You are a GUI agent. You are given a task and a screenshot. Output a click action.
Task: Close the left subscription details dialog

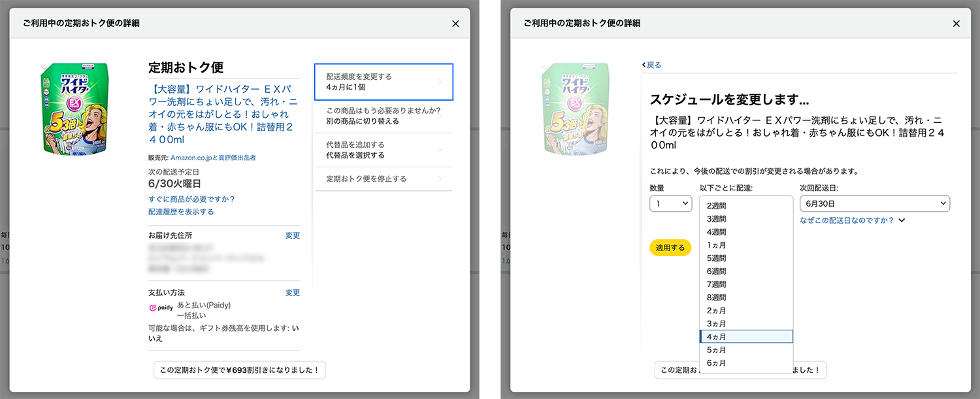click(455, 24)
